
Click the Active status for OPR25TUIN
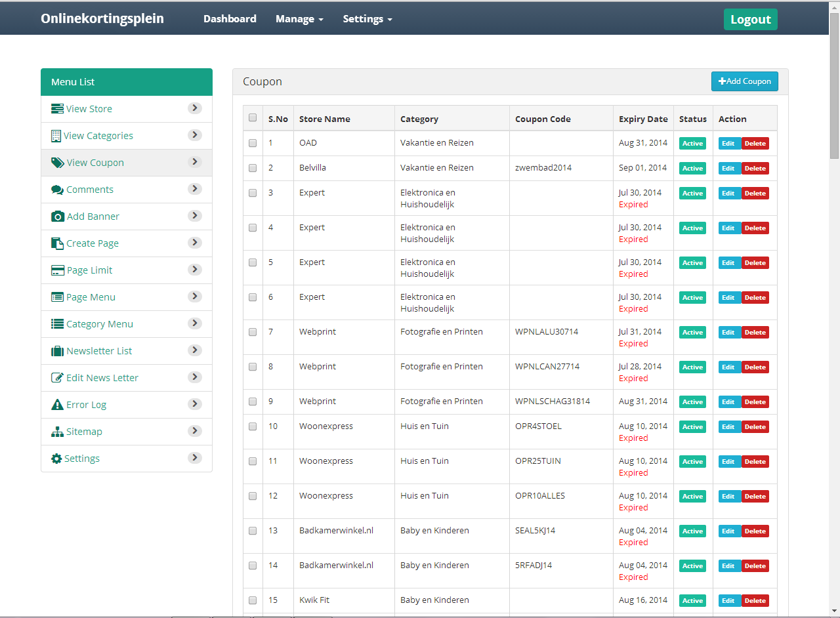(692, 462)
